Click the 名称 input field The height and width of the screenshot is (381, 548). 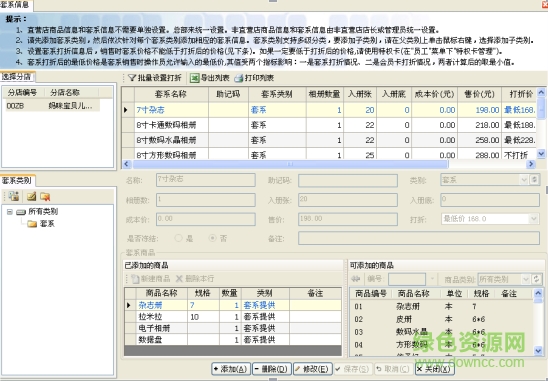coord(206,180)
